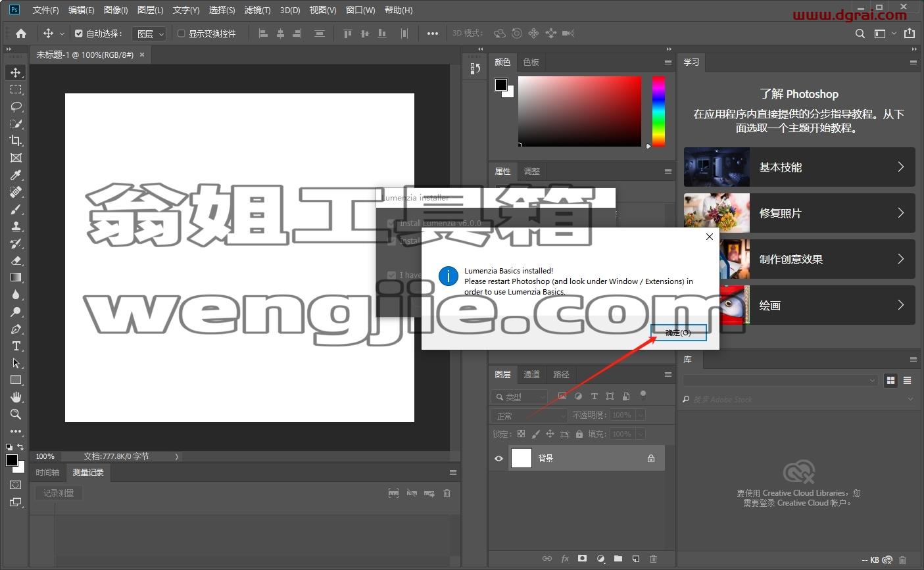Select the Eyedropper tool
Screen dimensions: 924x570
click(16, 175)
